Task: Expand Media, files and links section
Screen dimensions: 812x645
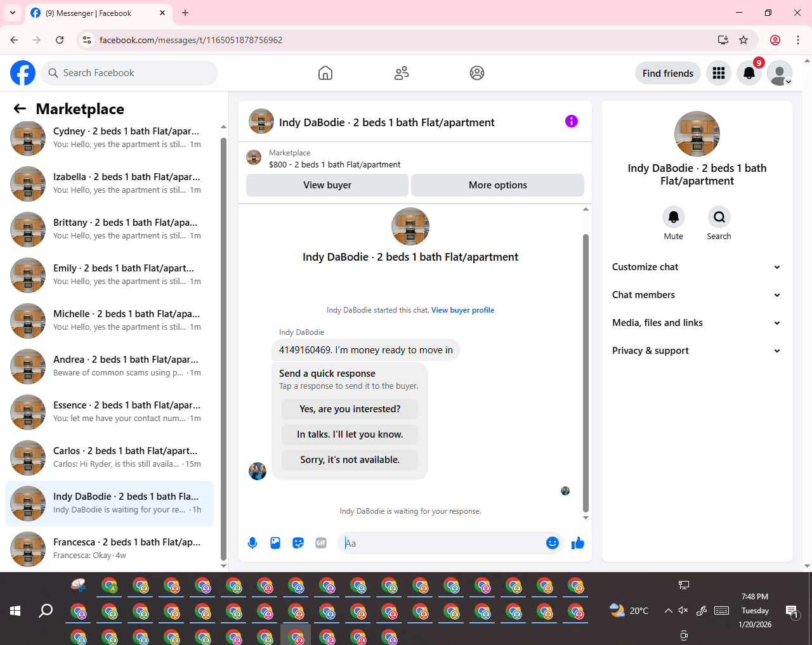Action: point(697,323)
